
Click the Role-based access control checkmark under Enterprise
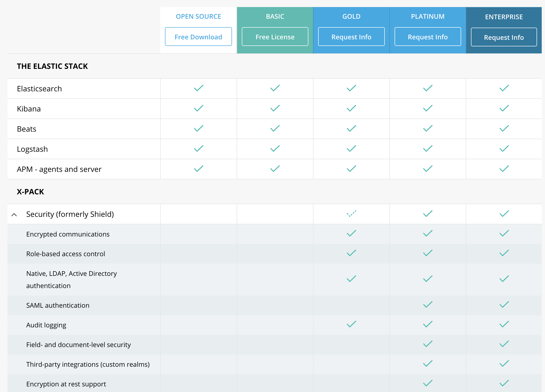[x=504, y=253]
